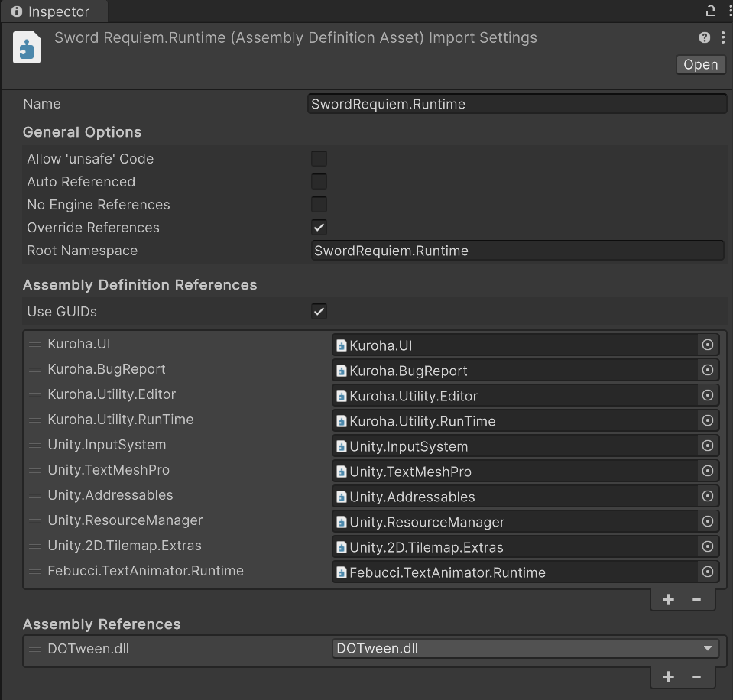Add a new assembly definition reference with plus
Image resolution: width=733 pixels, height=700 pixels.
pyautogui.click(x=668, y=600)
